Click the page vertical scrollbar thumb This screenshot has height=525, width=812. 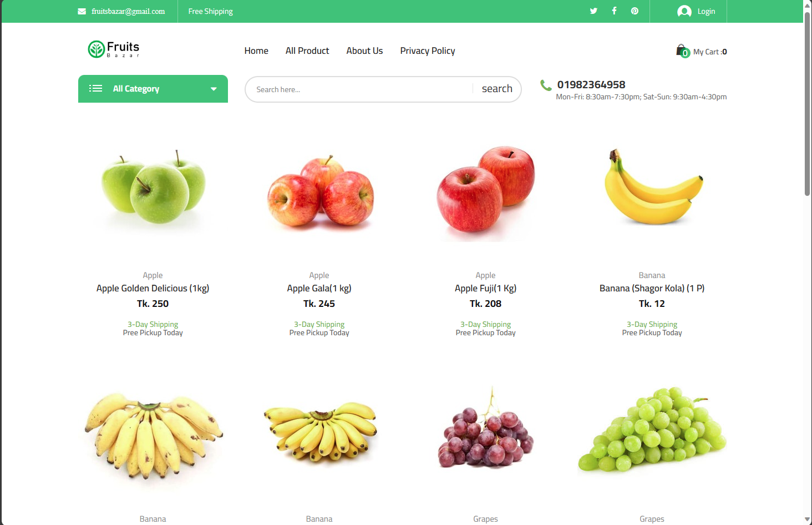coord(808,103)
